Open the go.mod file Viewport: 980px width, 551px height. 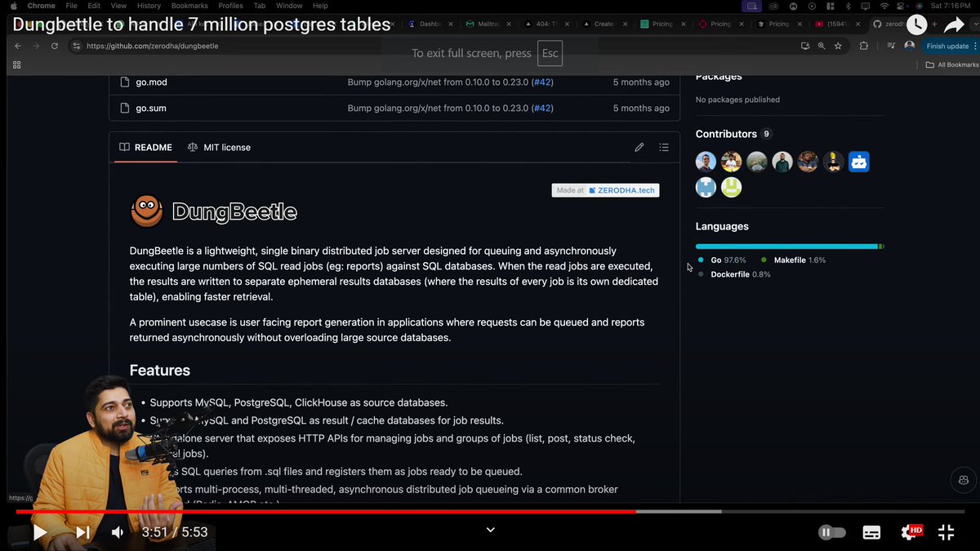pos(151,82)
